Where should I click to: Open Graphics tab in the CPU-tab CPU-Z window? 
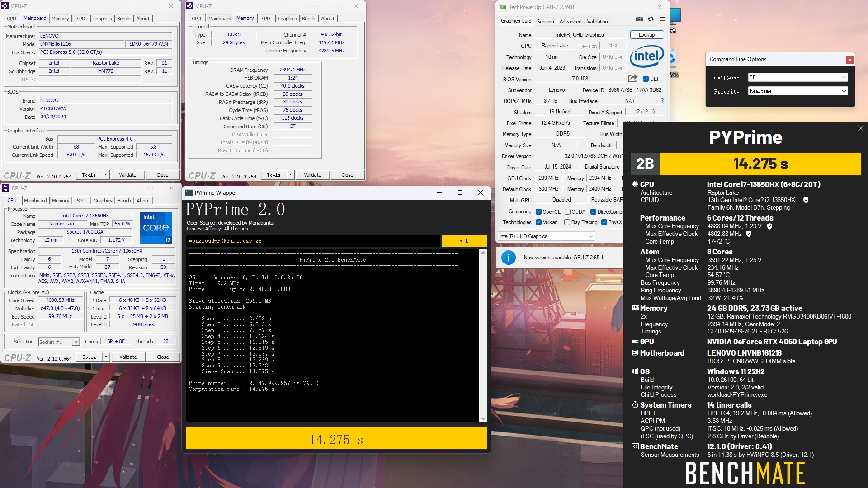(103, 201)
